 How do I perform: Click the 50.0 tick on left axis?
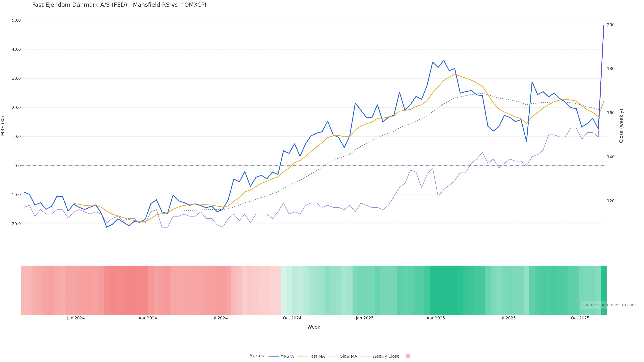point(16,20)
